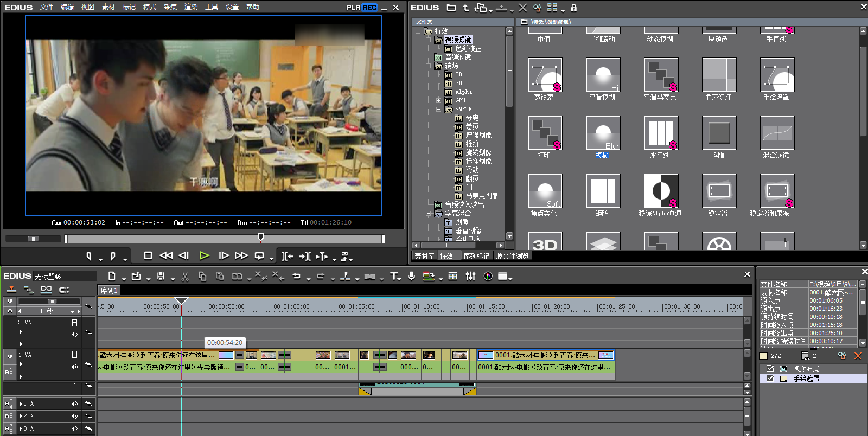Open the vectorscope/waveform icon
This screenshot has width=868, height=436.
[488, 277]
